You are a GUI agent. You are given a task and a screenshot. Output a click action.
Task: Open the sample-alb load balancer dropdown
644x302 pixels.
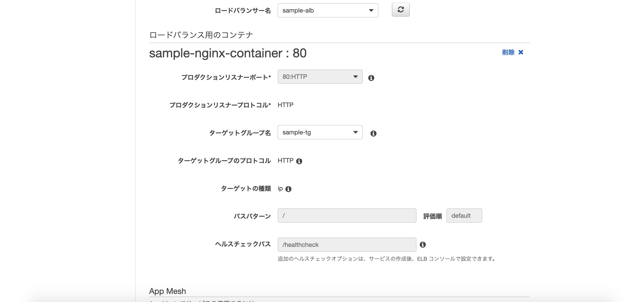click(x=328, y=10)
